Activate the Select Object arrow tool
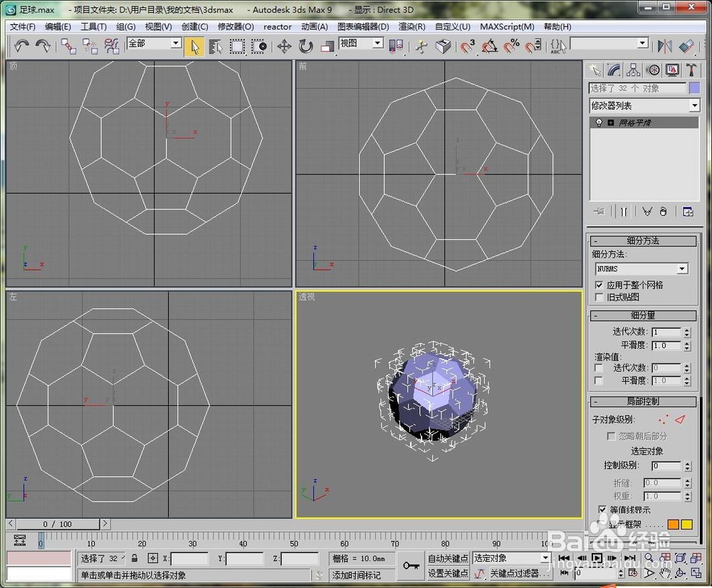 tap(195, 47)
